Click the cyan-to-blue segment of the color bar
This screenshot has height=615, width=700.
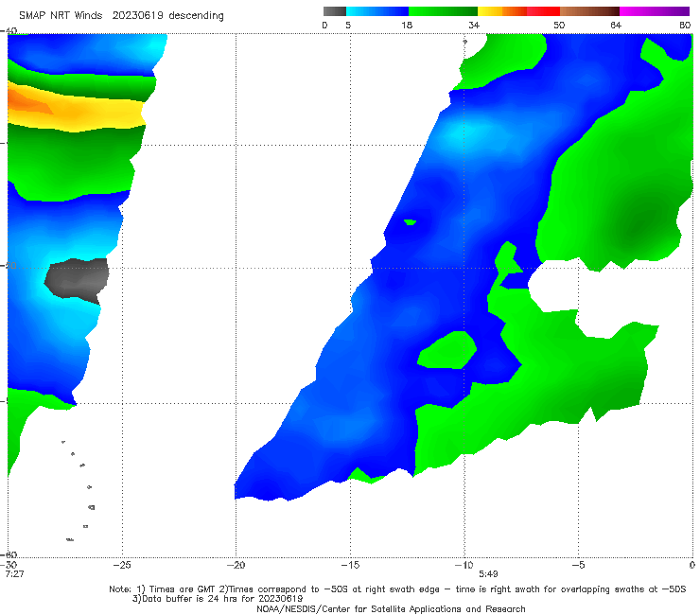(377, 11)
